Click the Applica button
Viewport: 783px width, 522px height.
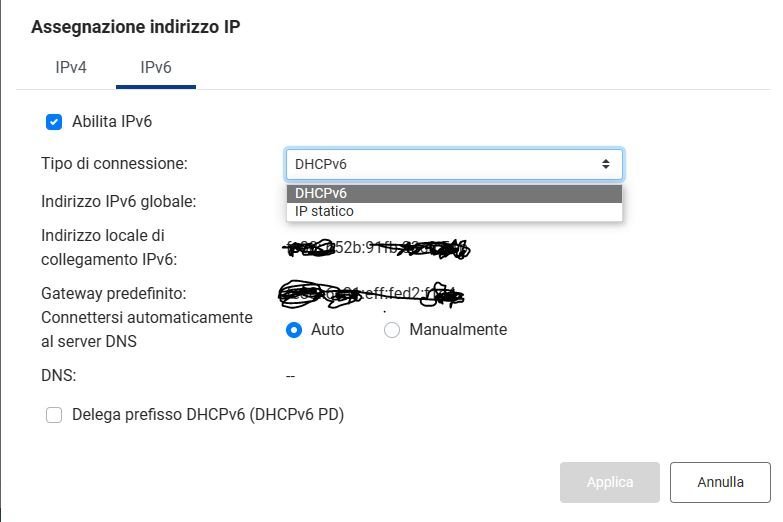point(610,482)
